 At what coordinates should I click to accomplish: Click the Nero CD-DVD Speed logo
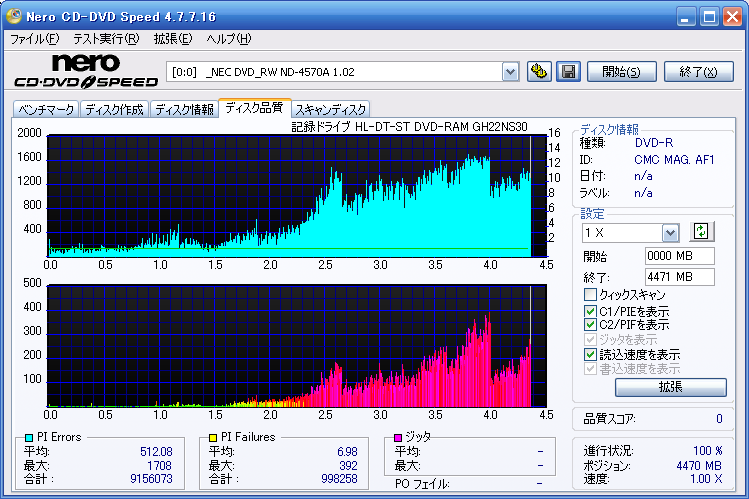pos(86,71)
